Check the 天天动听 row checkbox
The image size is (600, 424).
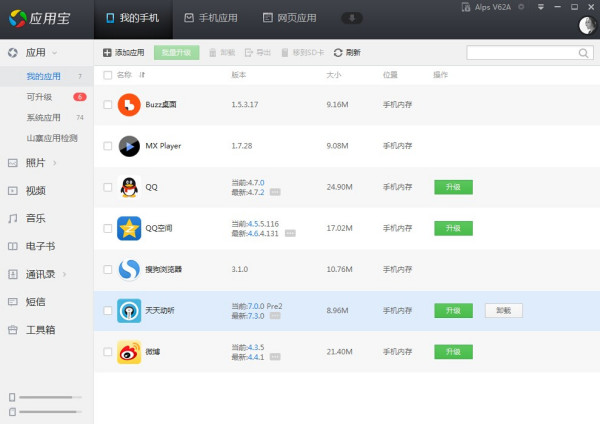point(108,311)
